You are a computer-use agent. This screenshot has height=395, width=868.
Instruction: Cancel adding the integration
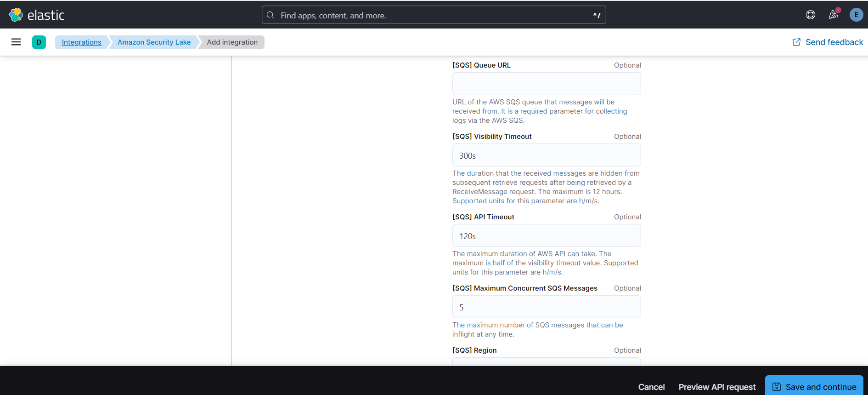pos(651,387)
